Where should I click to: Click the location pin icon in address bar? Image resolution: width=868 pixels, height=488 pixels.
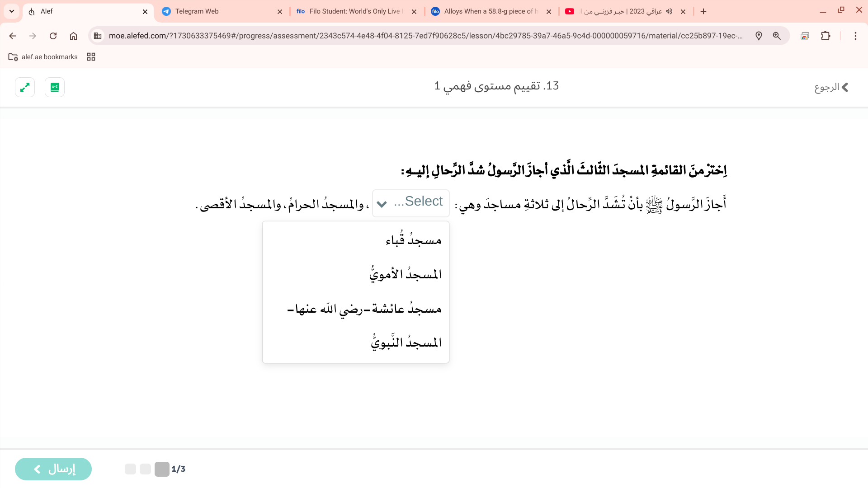[759, 36]
